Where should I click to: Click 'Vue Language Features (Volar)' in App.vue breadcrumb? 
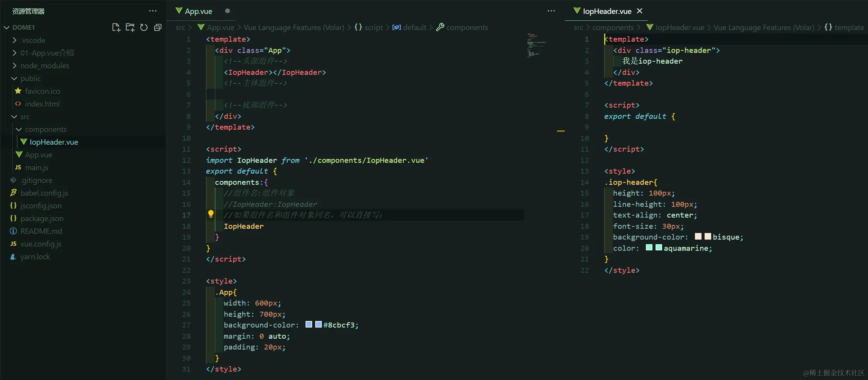click(294, 27)
